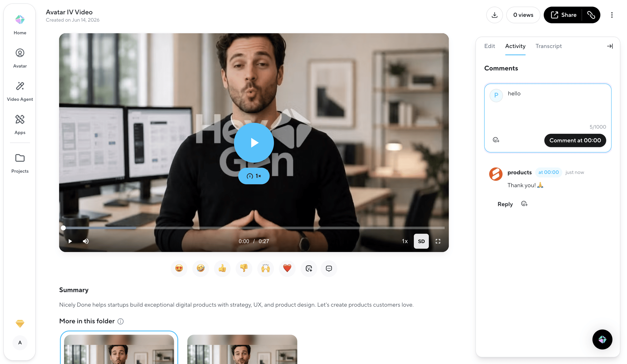627x364 pixels.
Task: Switch to the Edit tab
Action: 489,46
